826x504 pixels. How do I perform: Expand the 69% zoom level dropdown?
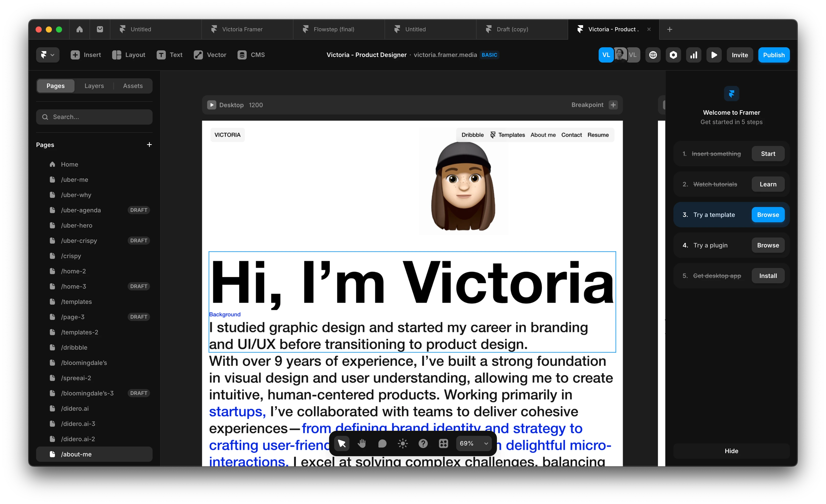(473, 443)
